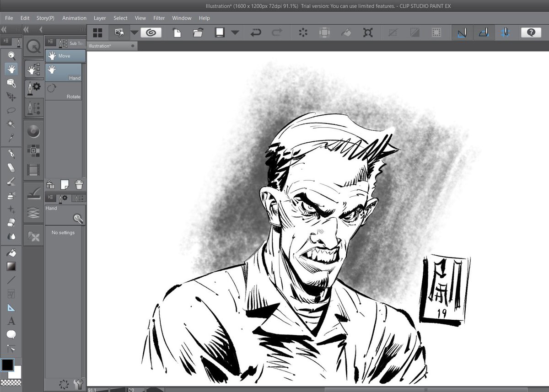Select the Hand move tool in toolbox
Image resolution: width=549 pixels, height=392 pixels.
(11, 70)
